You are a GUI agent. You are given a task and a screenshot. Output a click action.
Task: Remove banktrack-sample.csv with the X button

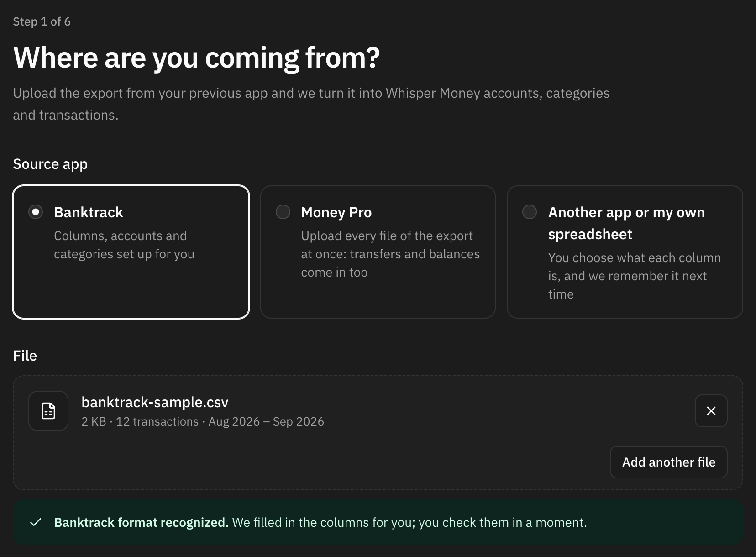[x=711, y=411]
